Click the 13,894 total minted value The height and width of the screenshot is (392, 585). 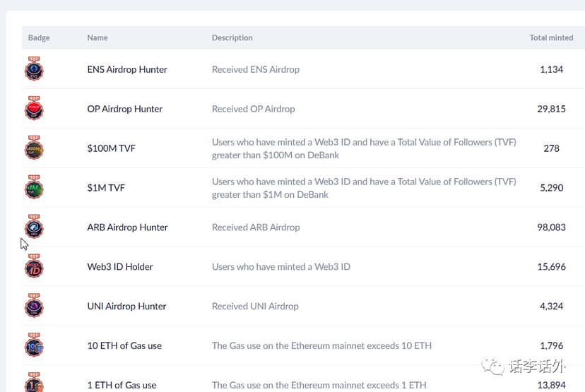(551, 385)
